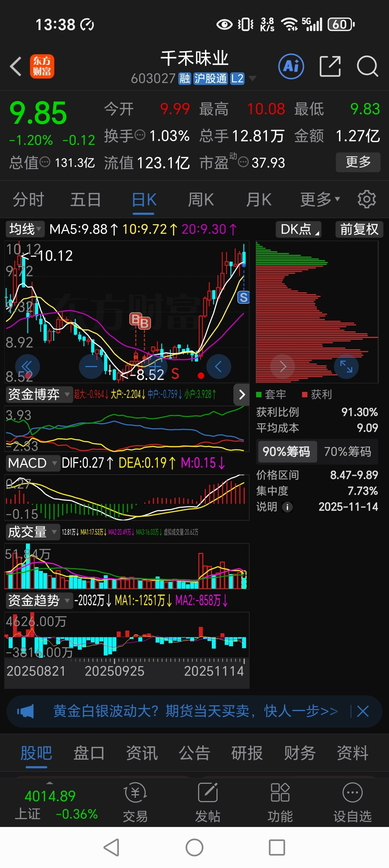Tap the 总值 info icon
The height and width of the screenshot is (868, 389).
(45, 162)
